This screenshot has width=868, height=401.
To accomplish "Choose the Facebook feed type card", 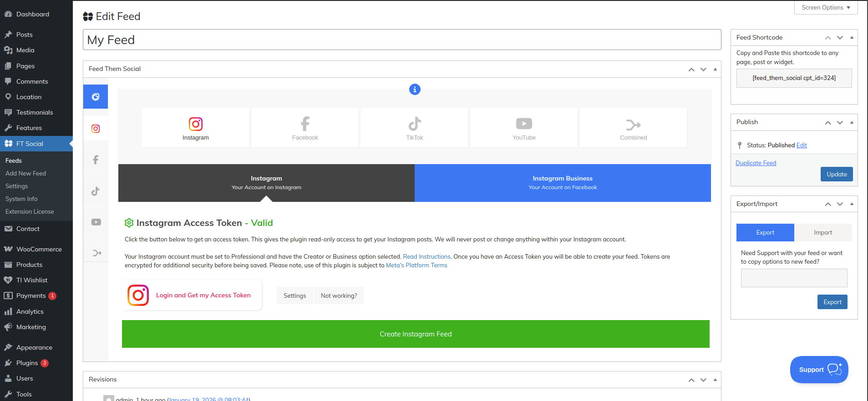I will (x=305, y=128).
